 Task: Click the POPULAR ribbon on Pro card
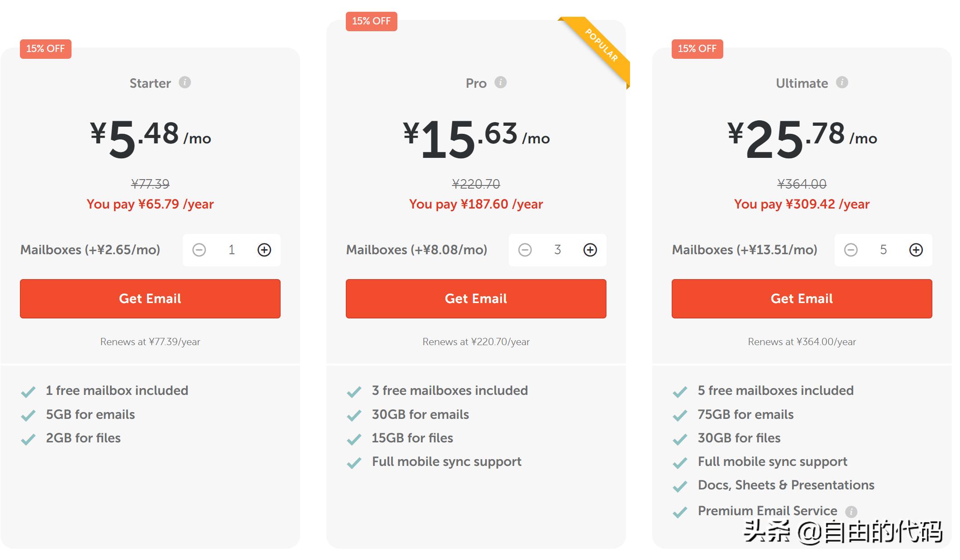point(601,45)
